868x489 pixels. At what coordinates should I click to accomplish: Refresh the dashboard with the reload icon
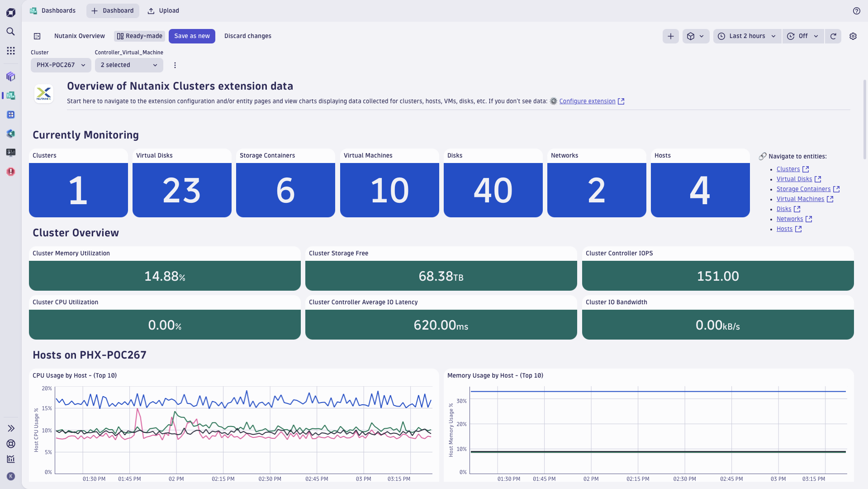pyautogui.click(x=833, y=36)
